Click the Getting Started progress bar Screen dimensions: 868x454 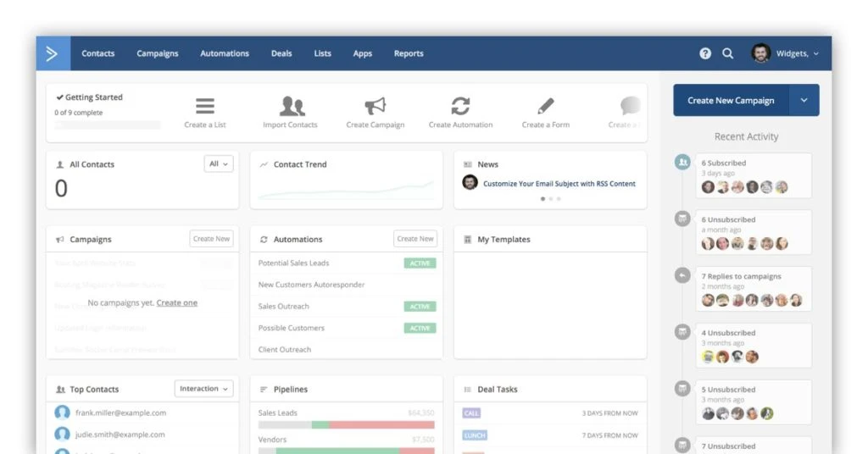(x=108, y=125)
